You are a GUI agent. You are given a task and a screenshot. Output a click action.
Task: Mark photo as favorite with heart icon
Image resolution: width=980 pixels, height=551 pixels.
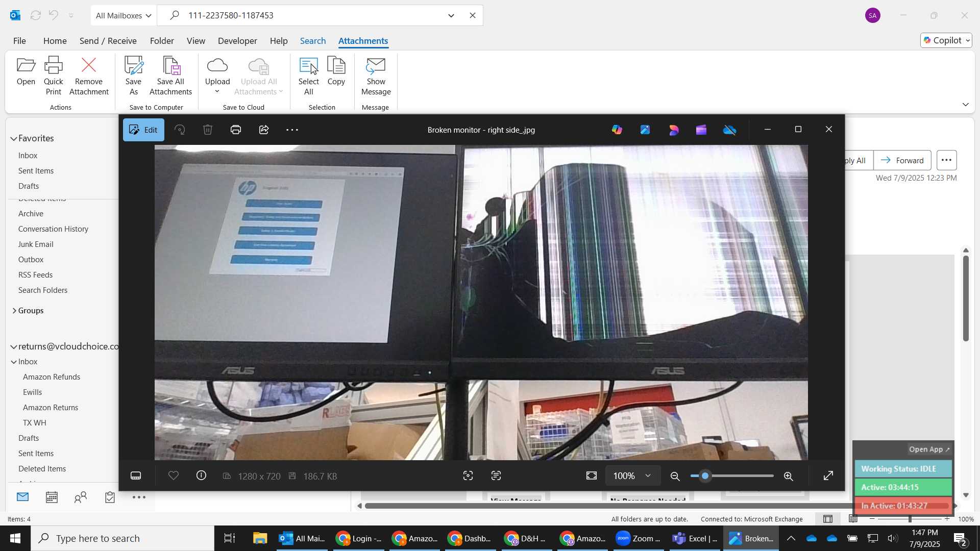pos(174,475)
